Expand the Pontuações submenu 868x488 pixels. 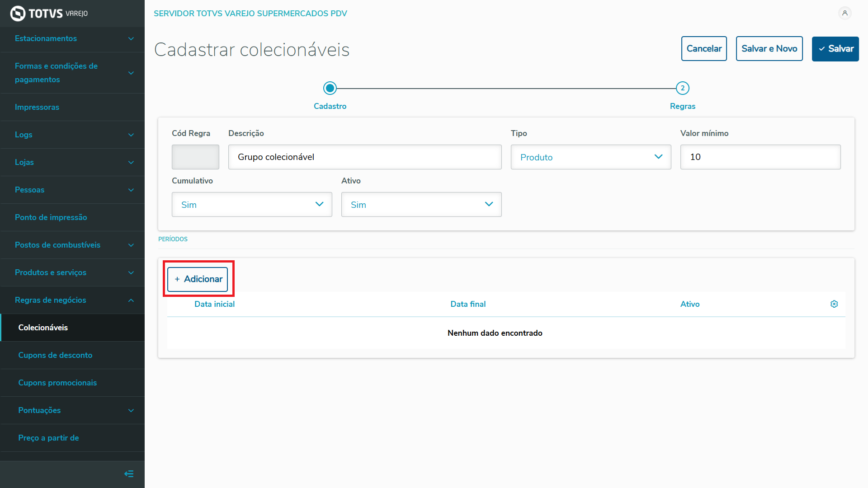click(x=131, y=410)
